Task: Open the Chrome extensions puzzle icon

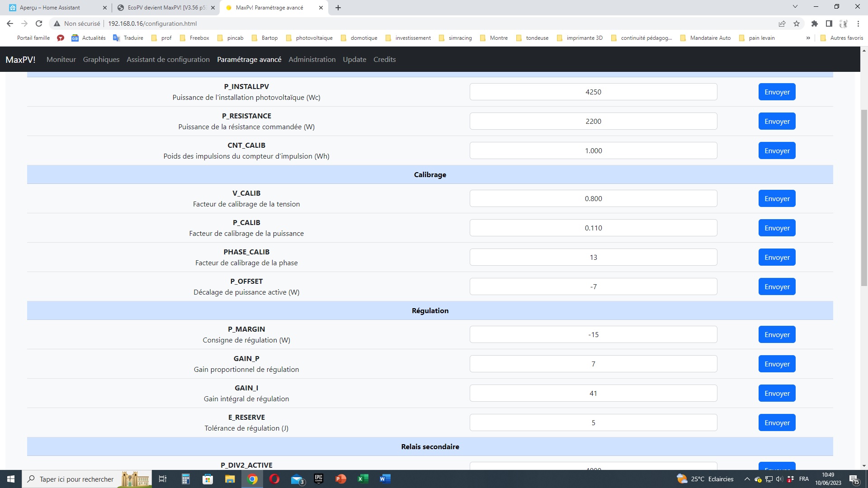Action: pos(815,23)
